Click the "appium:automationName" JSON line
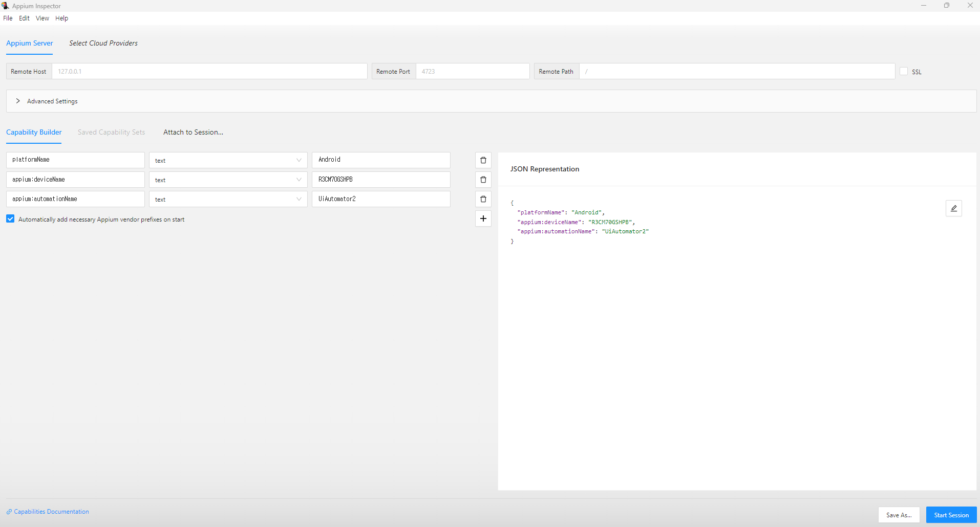The image size is (980, 527). (x=583, y=231)
